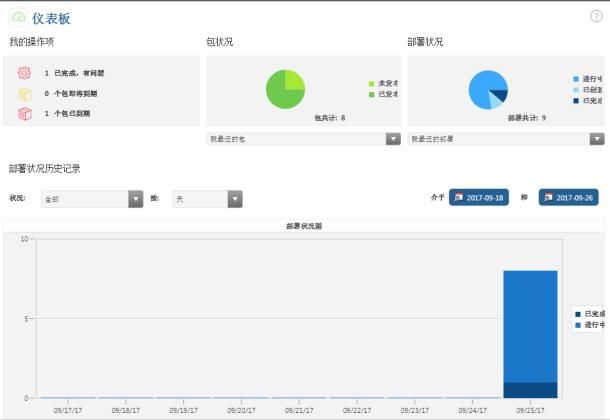Click the 09/20/17 axis label
The image size is (610, 420).
(x=241, y=410)
